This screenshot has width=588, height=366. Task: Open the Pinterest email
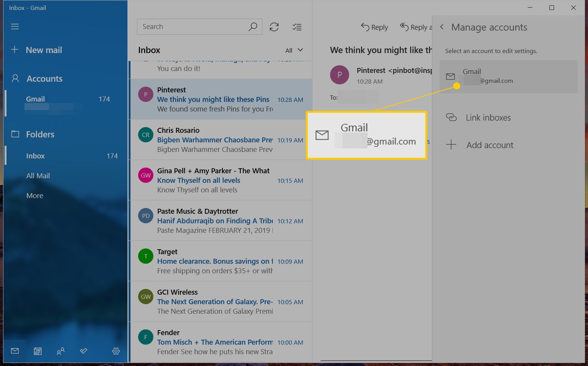(x=221, y=99)
